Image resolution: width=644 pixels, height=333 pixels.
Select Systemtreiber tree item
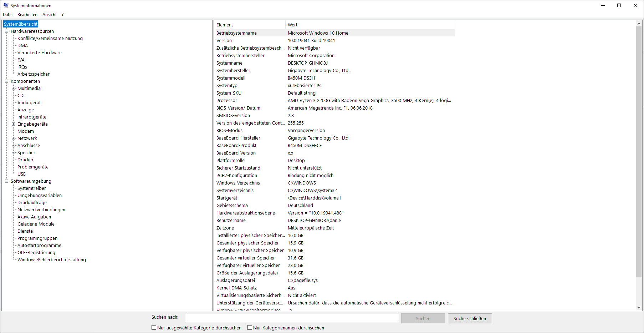pyautogui.click(x=32, y=188)
